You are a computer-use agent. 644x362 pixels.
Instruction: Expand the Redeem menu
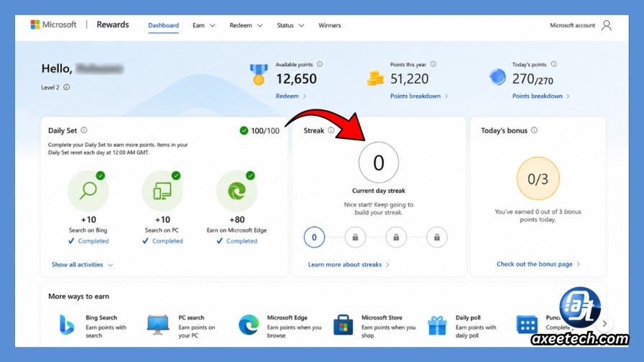coord(246,25)
